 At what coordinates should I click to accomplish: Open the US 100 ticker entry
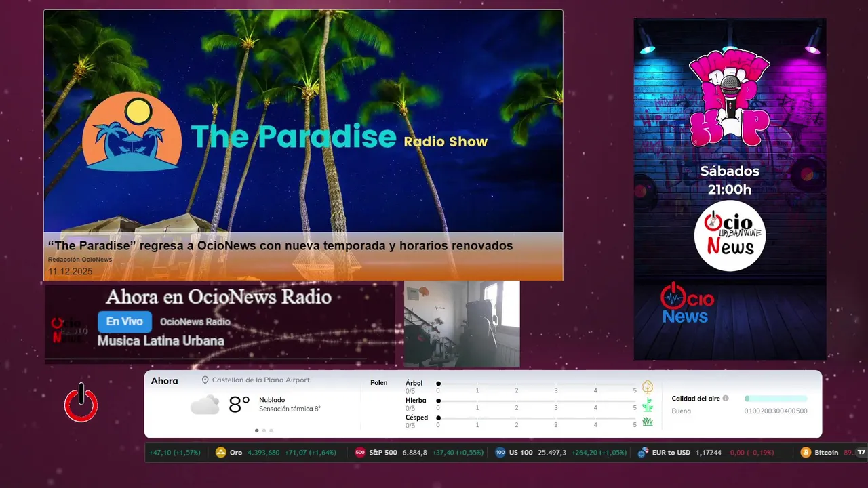point(561,453)
